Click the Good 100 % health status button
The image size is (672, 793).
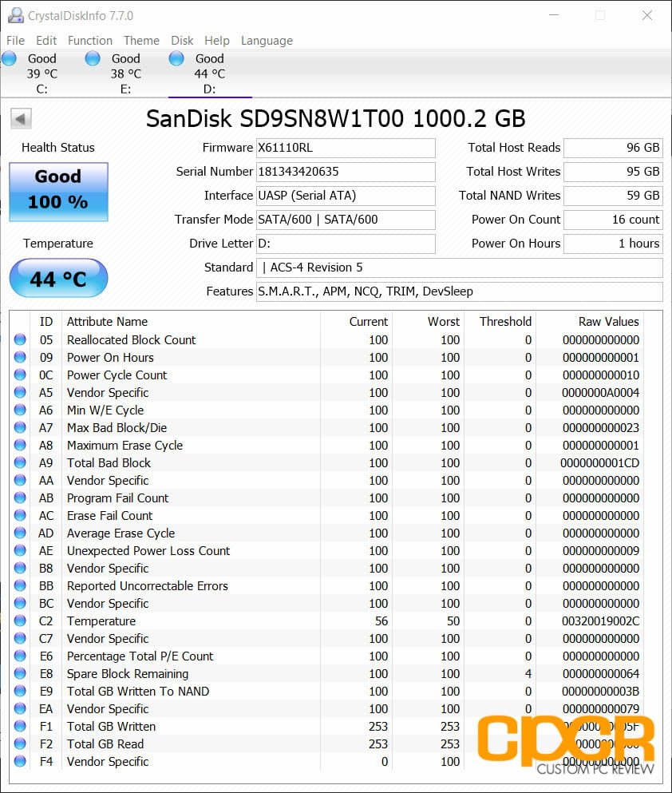click(x=58, y=192)
